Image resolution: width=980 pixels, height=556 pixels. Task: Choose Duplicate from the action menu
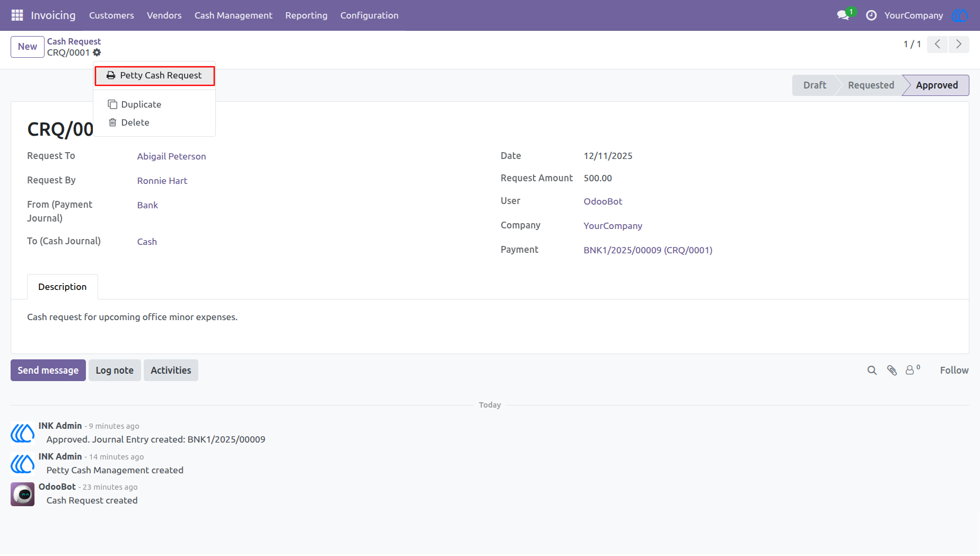click(x=154, y=104)
